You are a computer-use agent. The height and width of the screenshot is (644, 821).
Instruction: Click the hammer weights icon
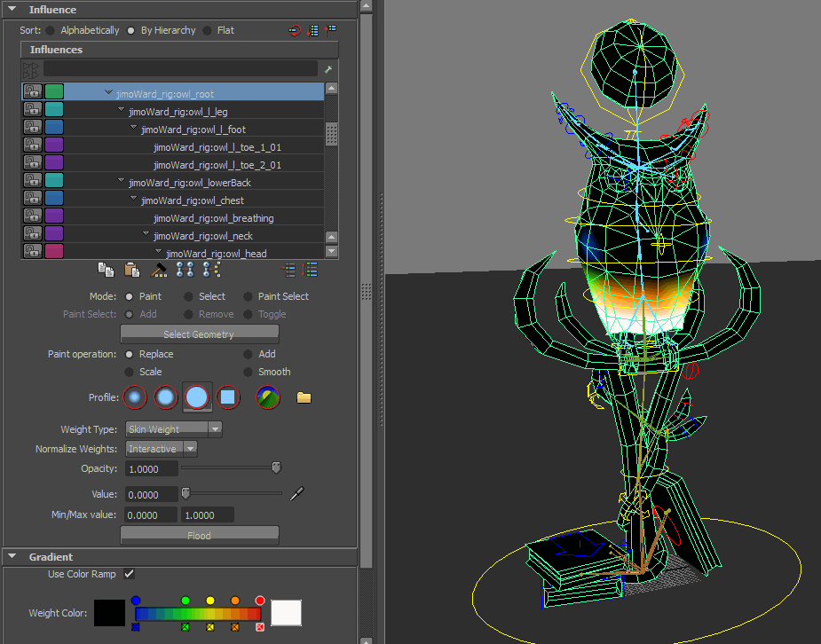click(159, 270)
